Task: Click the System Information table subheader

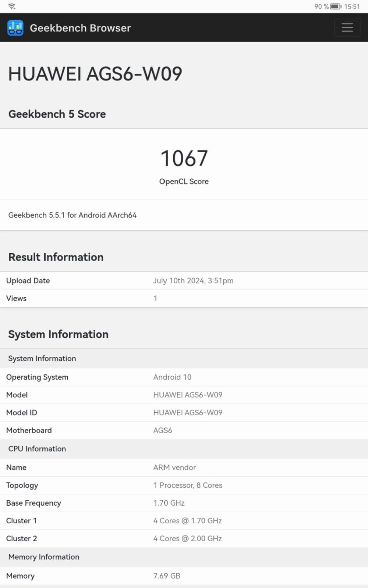Action: pos(42,359)
